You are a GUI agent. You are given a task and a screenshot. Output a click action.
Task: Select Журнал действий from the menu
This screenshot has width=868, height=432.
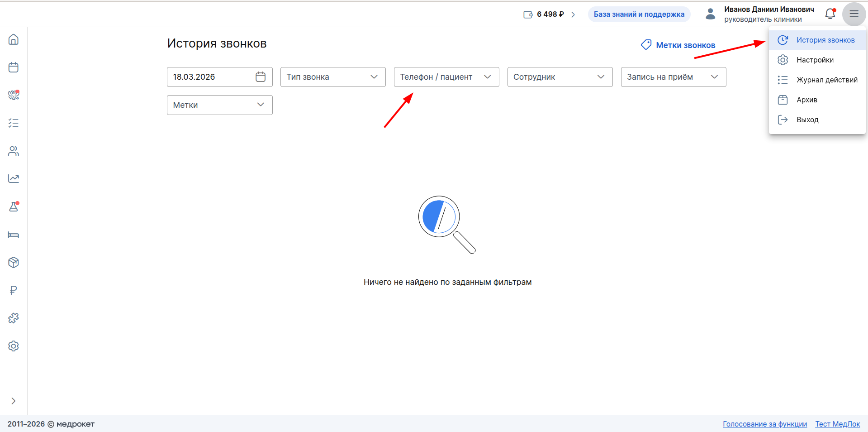click(826, 80)
